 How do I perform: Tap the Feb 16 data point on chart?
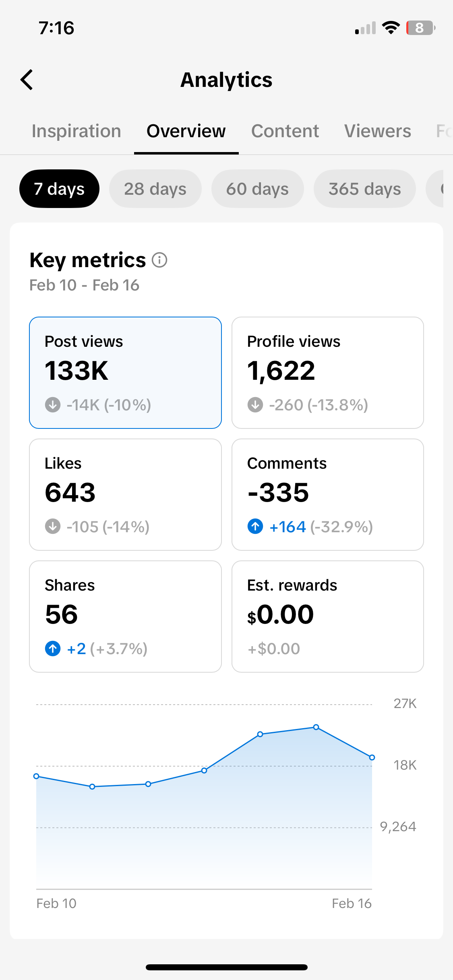pyautogui.click(x=372, y=757)
